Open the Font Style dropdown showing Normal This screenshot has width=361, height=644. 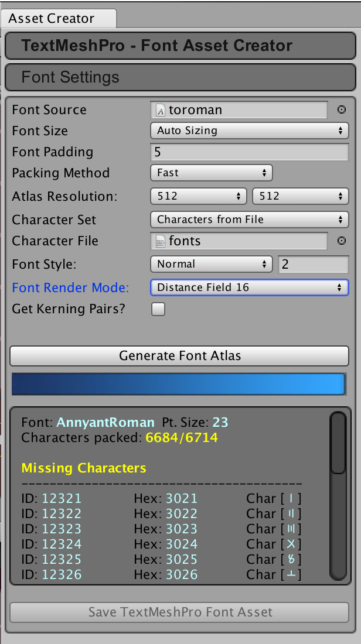pos(211,264)
